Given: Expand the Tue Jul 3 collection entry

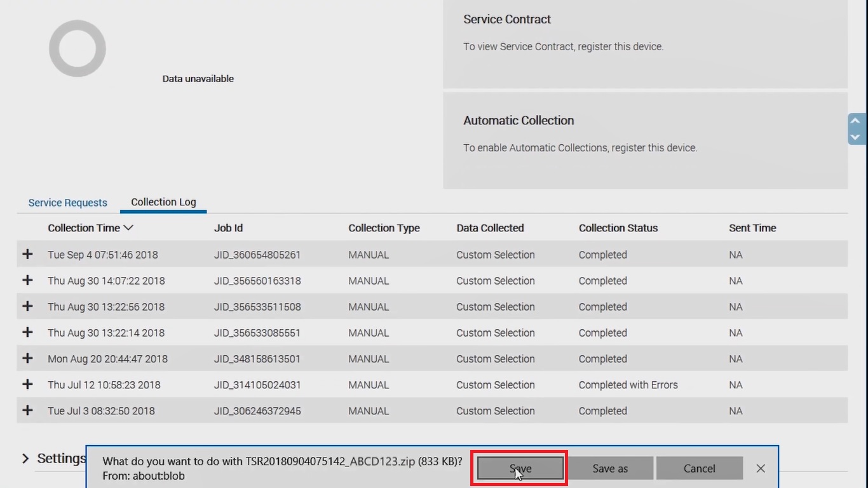Looking at the screenshot, I should [x=27, y=410].
